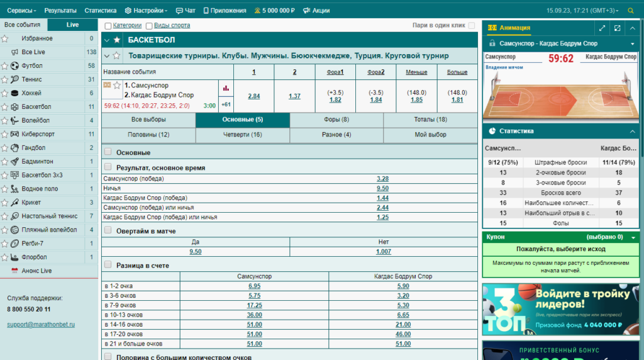Click the Football sport icon
The width and height of the screenshot is (644, 360).
tap(15, 65)
